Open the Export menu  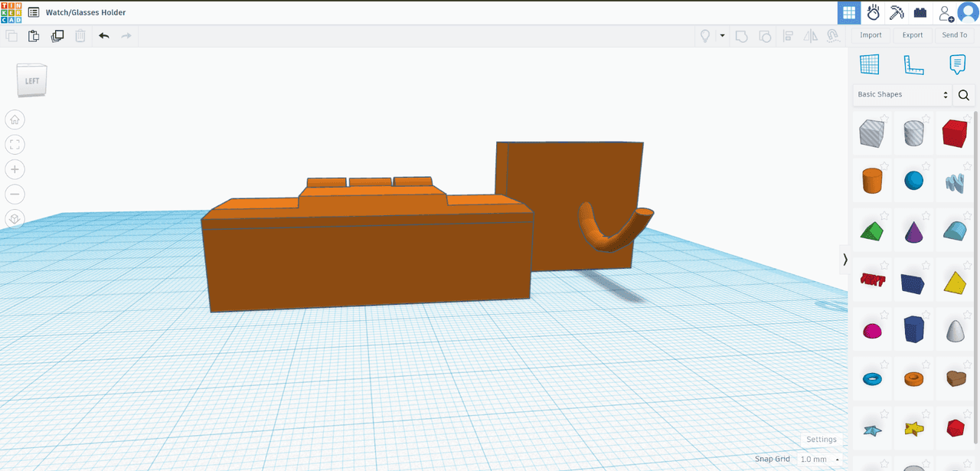pos(912,35)
